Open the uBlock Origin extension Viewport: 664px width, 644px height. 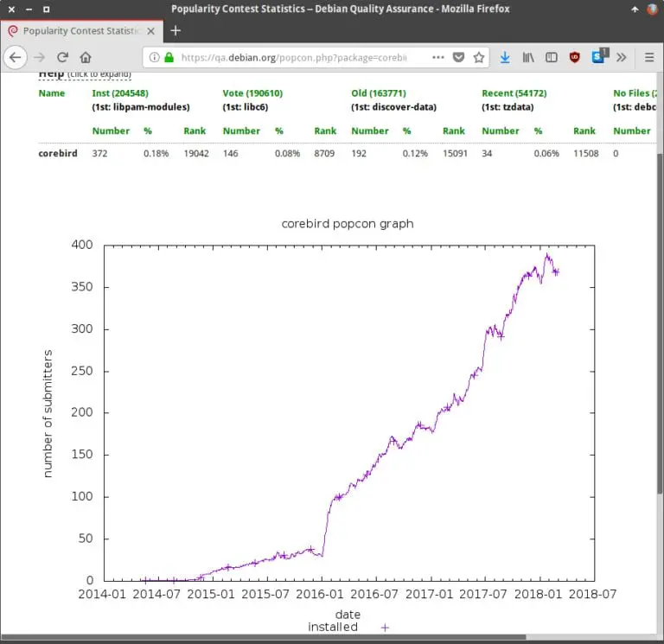click(x=574, y=57)
